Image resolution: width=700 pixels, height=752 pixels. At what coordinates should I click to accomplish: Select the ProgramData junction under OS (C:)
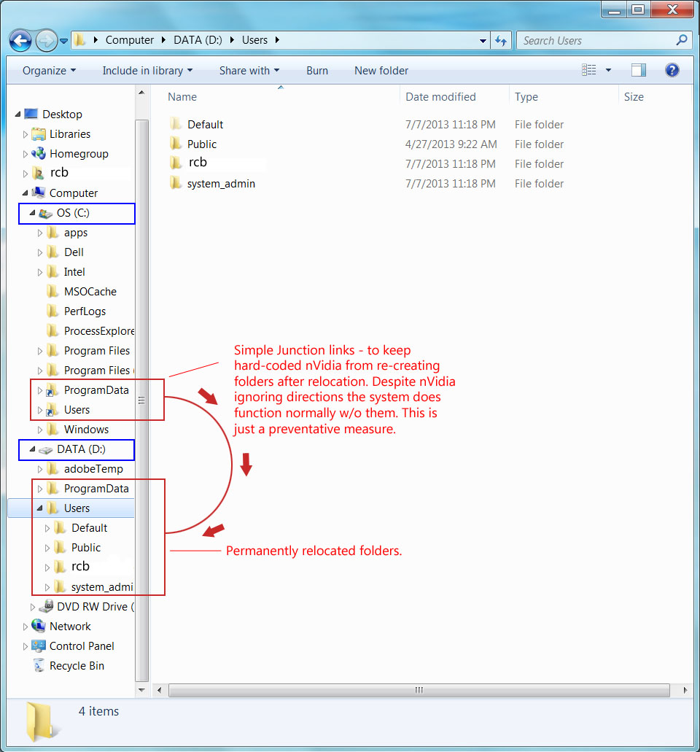click(x=96, y=390)
